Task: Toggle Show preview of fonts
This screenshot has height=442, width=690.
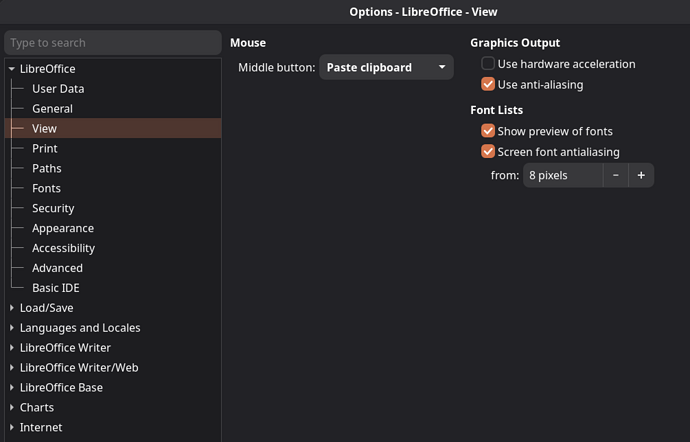Action: pos(488,131)
